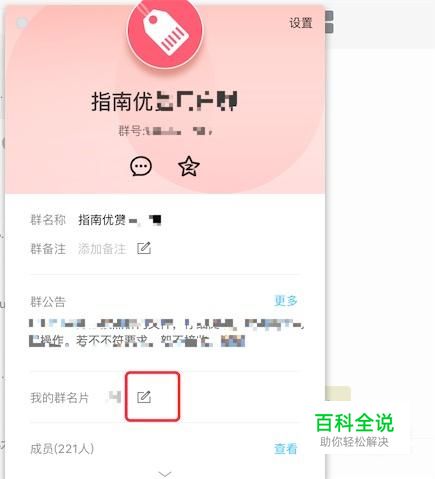
Task: Open 设置 settings link
Action: 301,23
